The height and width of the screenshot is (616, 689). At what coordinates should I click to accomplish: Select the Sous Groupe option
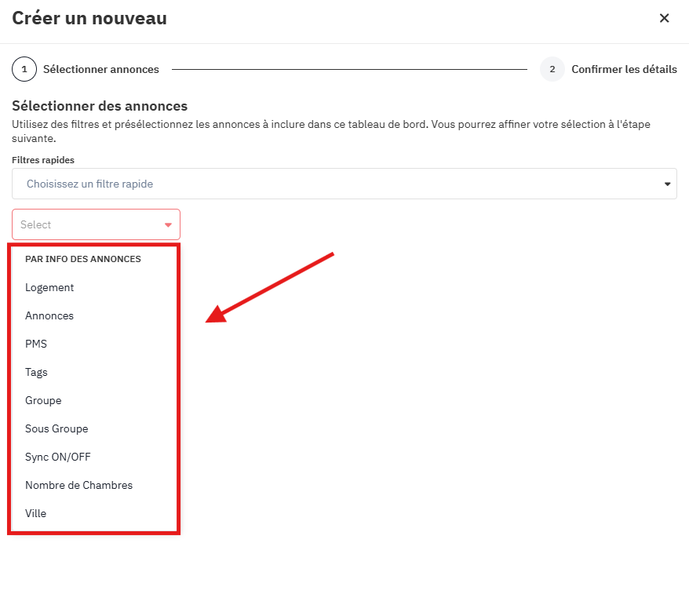[57, 428]
